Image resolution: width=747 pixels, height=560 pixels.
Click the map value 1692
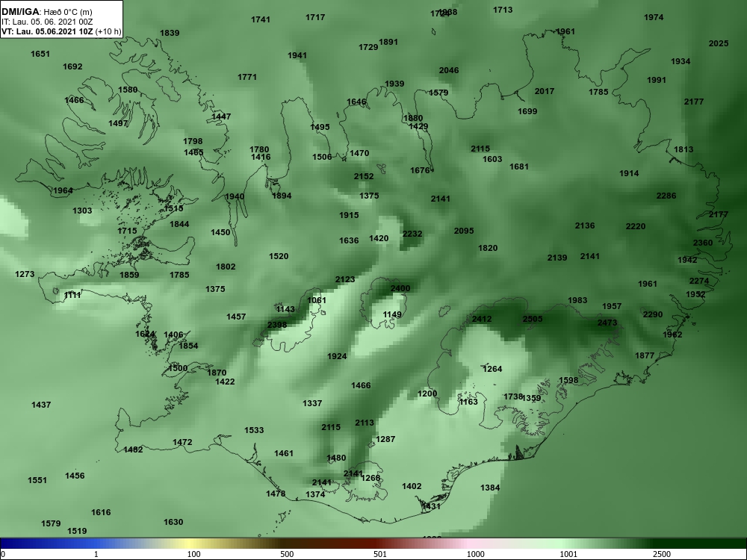point(72,66)
